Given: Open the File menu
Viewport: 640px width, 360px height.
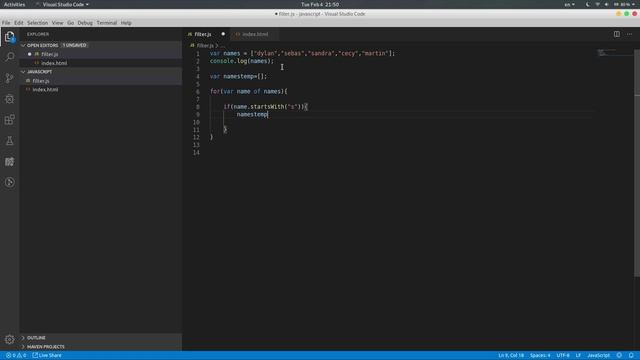Looking at the screenshot, I should [6, 23].
